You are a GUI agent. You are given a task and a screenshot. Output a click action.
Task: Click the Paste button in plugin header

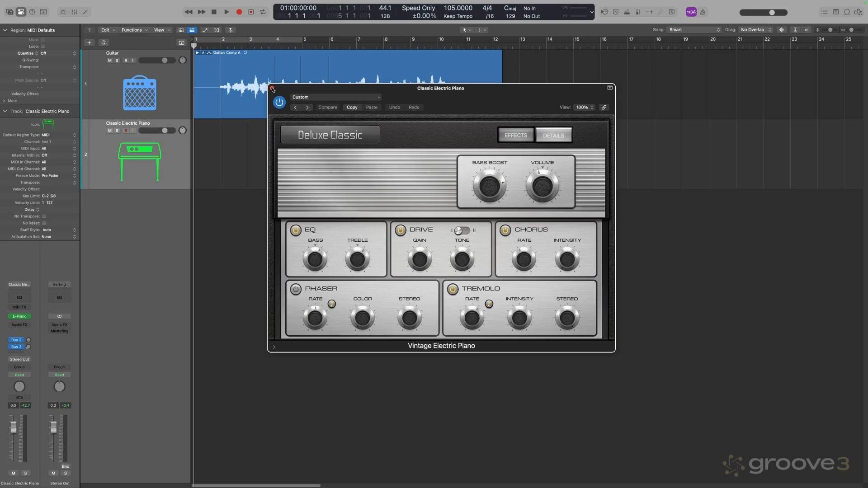pos(372,107)
